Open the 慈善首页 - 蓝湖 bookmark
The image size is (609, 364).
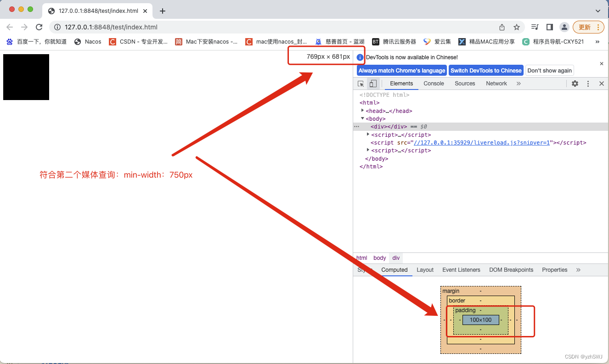click(339, 41)
